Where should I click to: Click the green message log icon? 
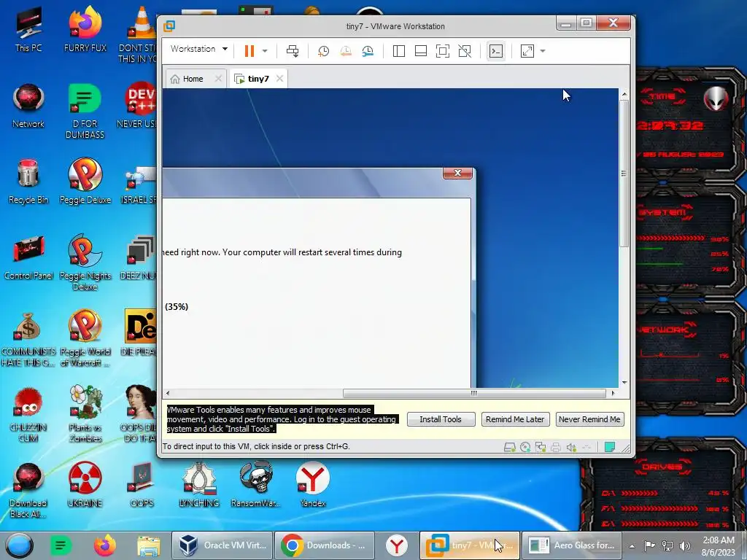coord(609,447)
